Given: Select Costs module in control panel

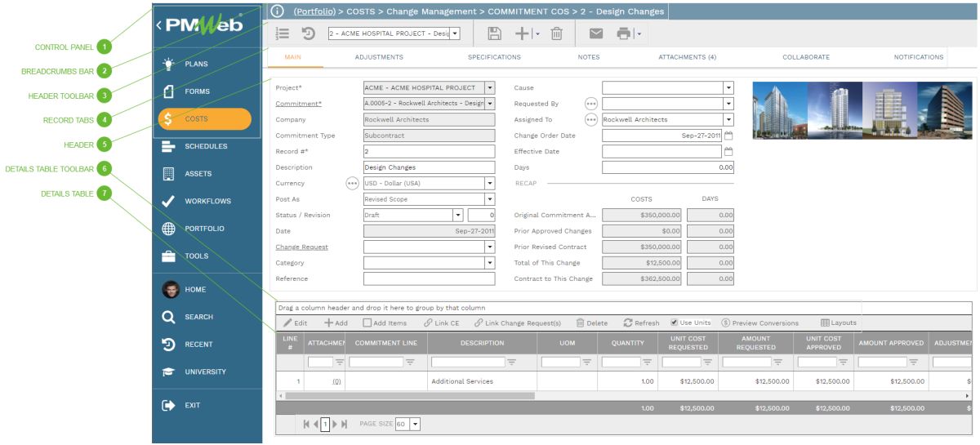Looking at the screenshot, I should click(x=205, y=118).
